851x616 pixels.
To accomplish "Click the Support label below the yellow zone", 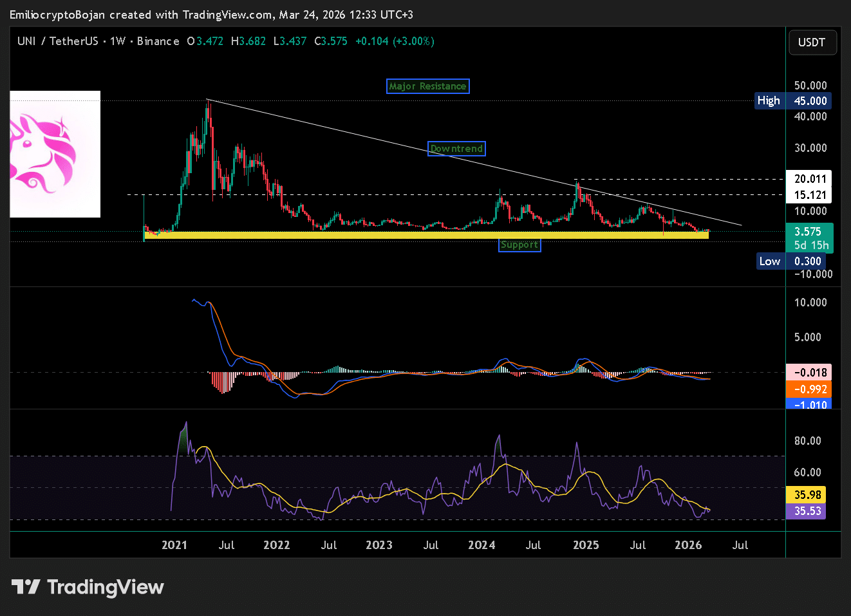I will tap(519, 245).
